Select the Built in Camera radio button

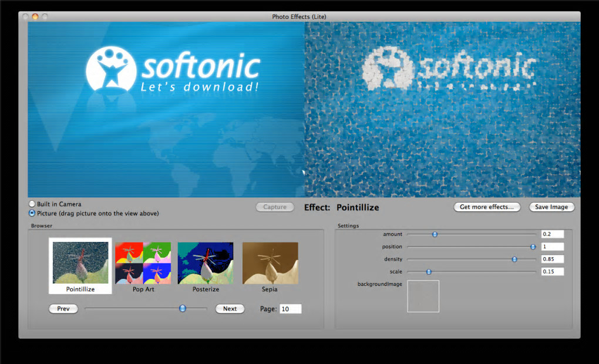tap(32, 204)
